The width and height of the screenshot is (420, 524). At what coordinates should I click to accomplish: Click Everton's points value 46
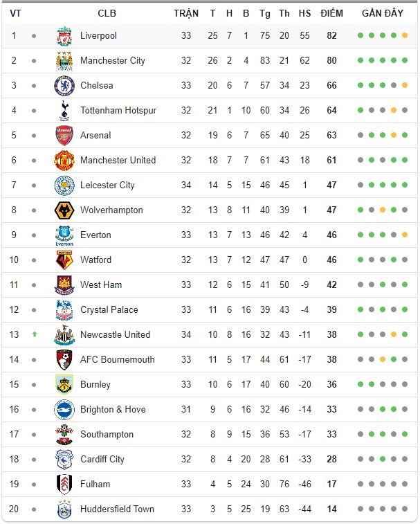(x=331, y=235)
